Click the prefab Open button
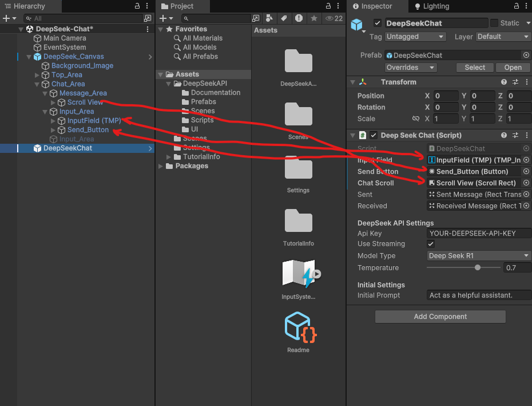532x406 pixels. coord(513,68)
